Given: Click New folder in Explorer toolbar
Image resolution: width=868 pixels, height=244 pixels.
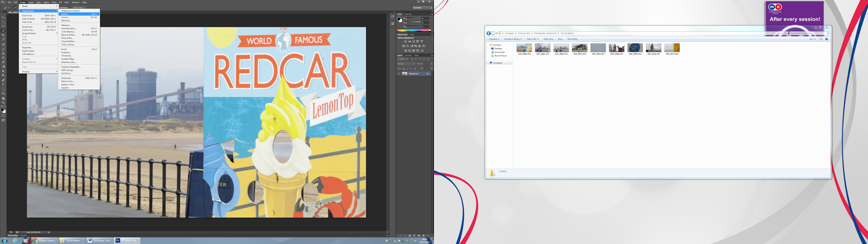Looking at the screenshot, I should click(572, 39).
